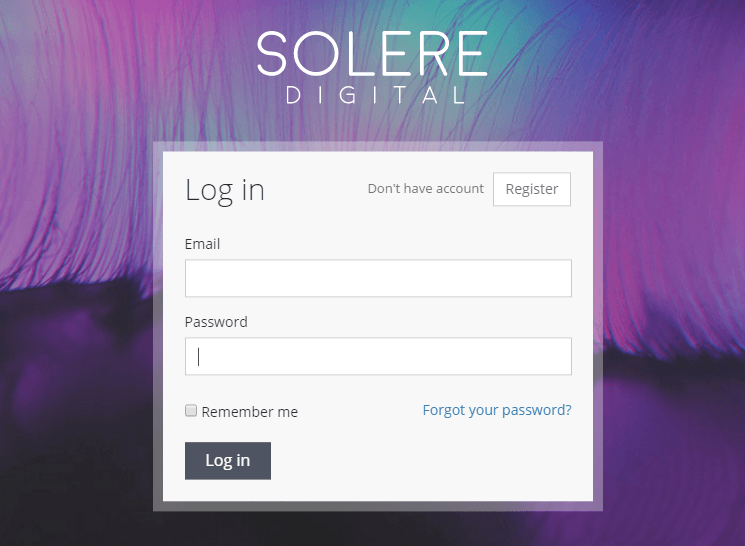Viewport: 745px width, 546px height.
Task: Click the Log in heading text
Action: point(225,190)
